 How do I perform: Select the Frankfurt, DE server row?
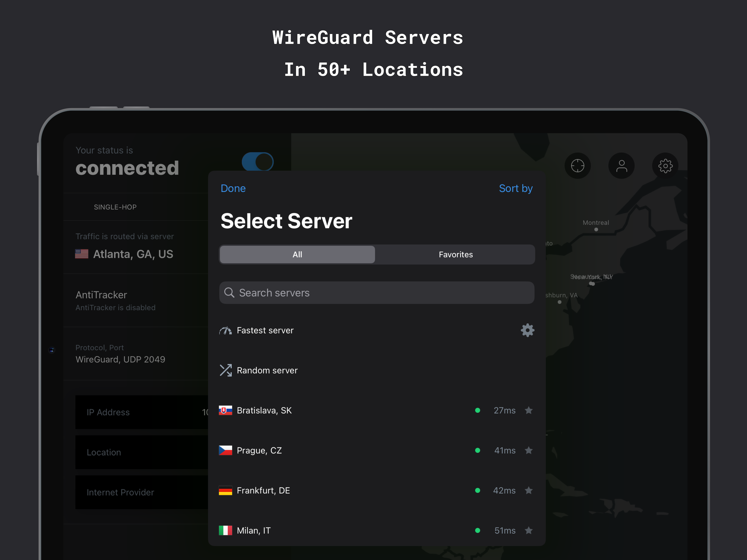tap(263, 491)
